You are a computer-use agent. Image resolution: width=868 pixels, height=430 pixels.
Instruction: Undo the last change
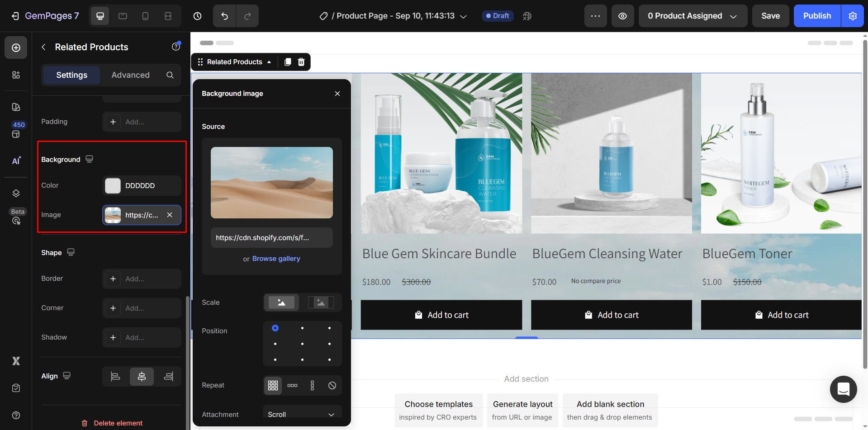224,16
